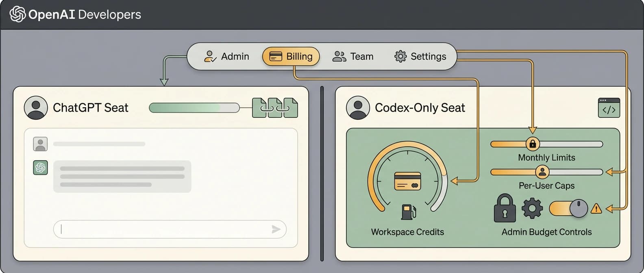Click the assistant reply bubble in chat
This screenshot has height=273, width=644.
point(122,176)
